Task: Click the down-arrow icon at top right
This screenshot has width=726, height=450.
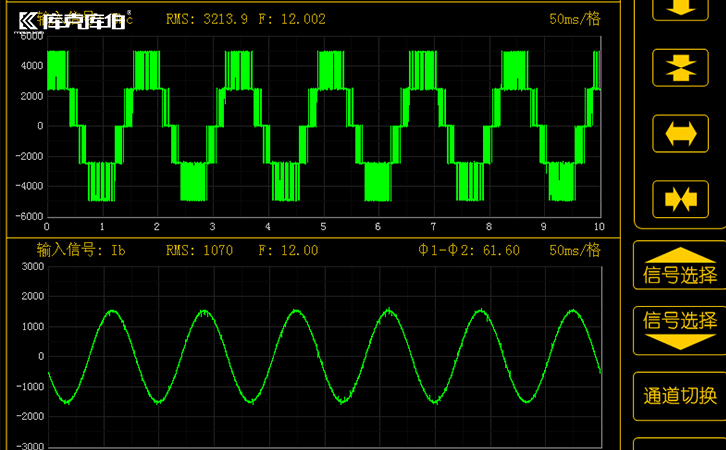Action: [680, 8]
